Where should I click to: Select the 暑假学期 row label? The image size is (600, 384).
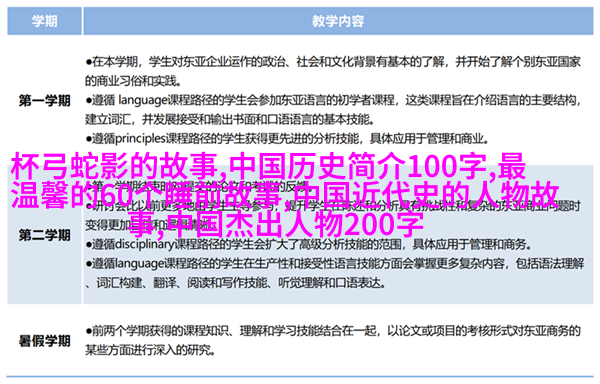click(44, 340)
